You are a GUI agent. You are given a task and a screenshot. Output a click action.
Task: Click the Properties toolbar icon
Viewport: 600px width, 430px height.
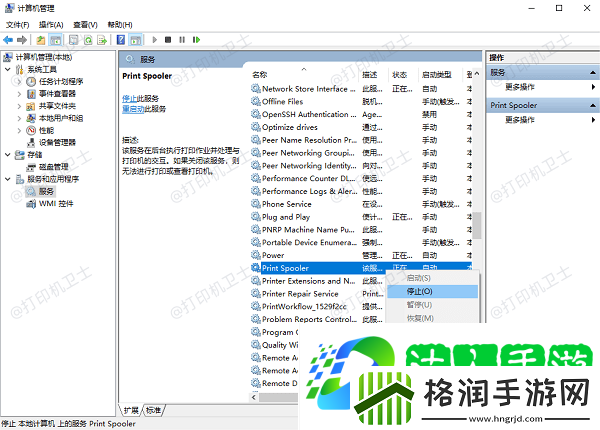tap(73, 40)
